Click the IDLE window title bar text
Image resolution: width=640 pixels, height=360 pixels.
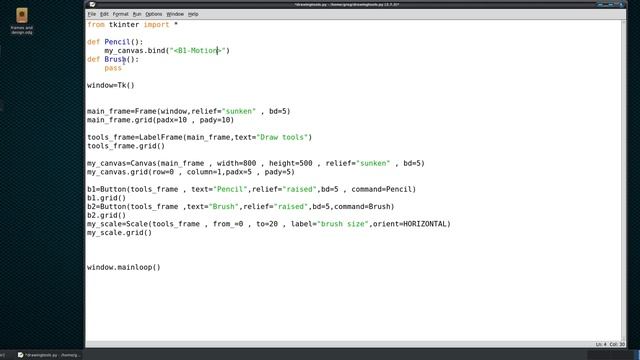click(347, 4)
